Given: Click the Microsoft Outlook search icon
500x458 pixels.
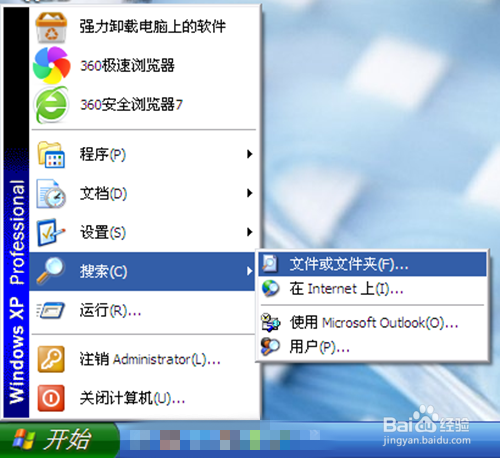Looking at the screenshot, I should click(x=270, y=323).
